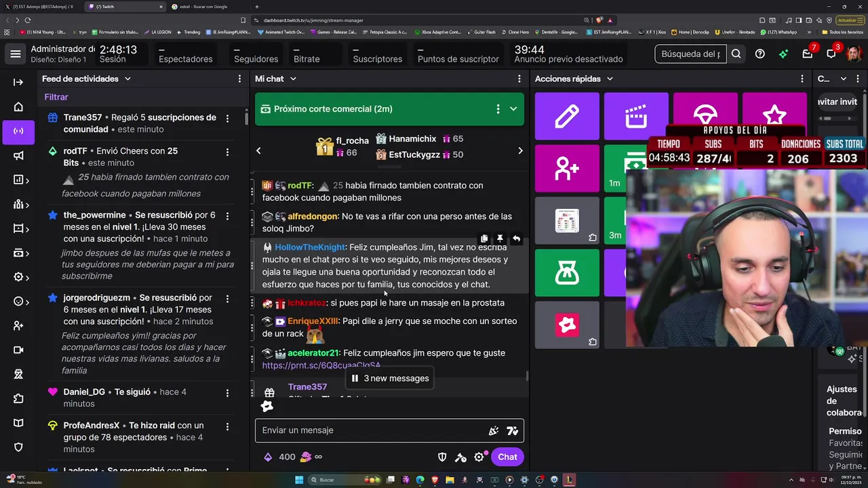Click the Filtrar link in activity feed
The image size is (868, 488).
coord(56,98)
